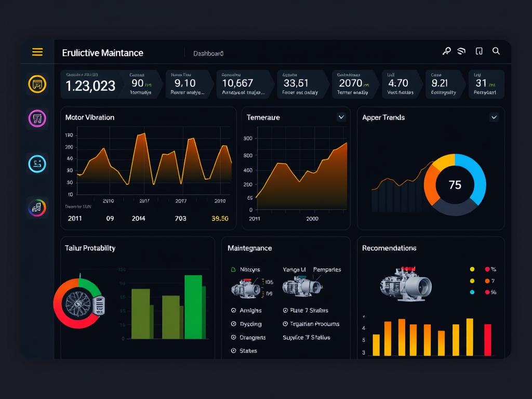The height and width of the screenshot is (399, 532).
Task: Select the Amigles radio option
Action: click(x=234, y=310)
